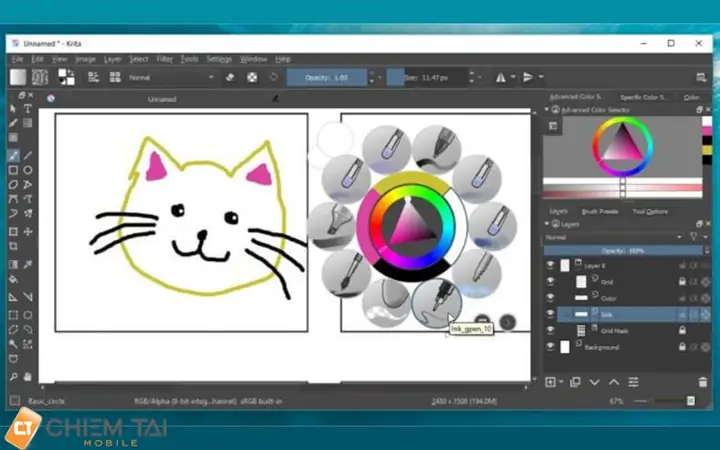This screenshot has width=720, height=450.
Task: Open the Settings menu
Action: click(219, 59)
